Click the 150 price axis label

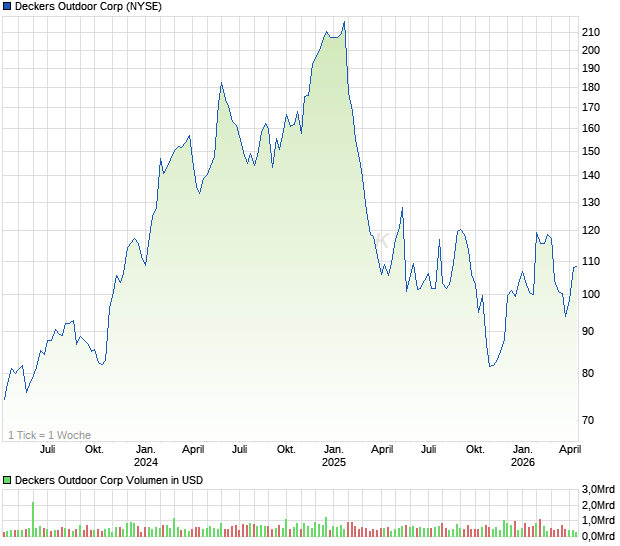[591, 151]
